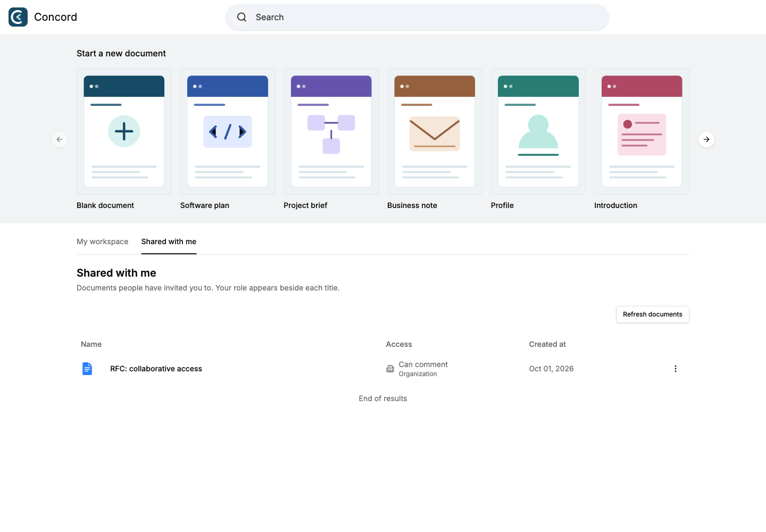Click the Access column header
766x532 pixels.
pos(399,344)
